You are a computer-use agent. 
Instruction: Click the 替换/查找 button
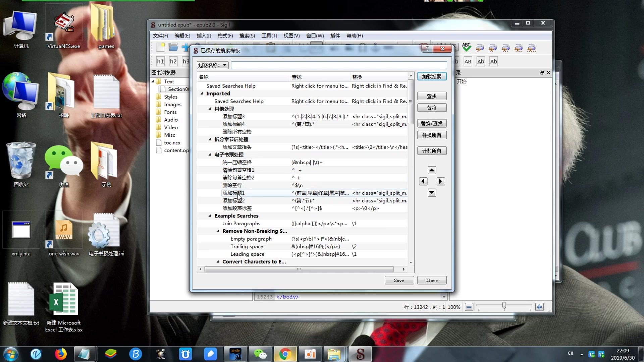pos(431,123)
